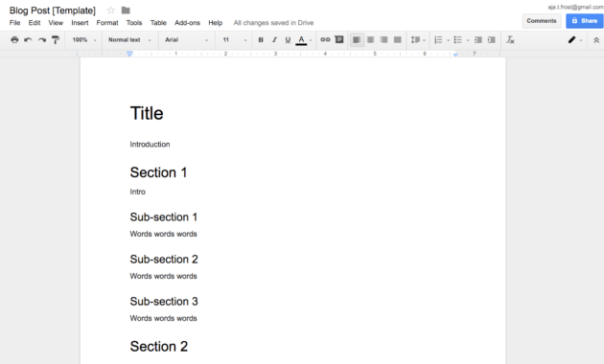Set justified alignment

[x=398, y=39]
